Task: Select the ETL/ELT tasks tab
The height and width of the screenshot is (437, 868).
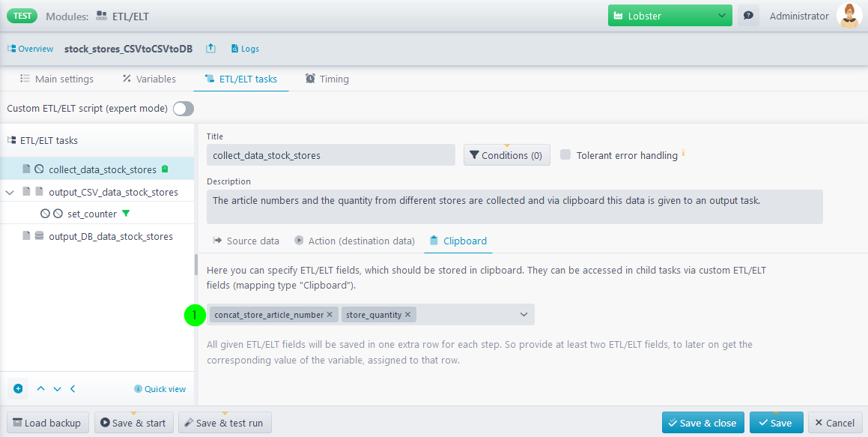Action: (x=241, y=79)
